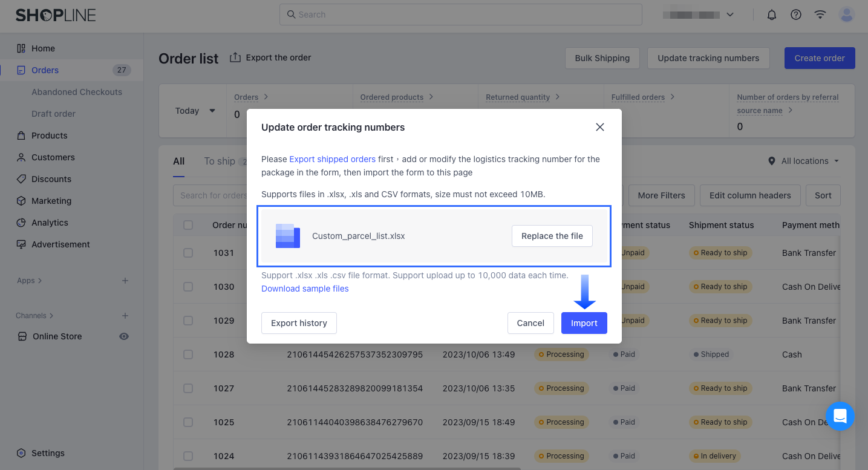
Task: Click the top Search input field
Action: 460,15
